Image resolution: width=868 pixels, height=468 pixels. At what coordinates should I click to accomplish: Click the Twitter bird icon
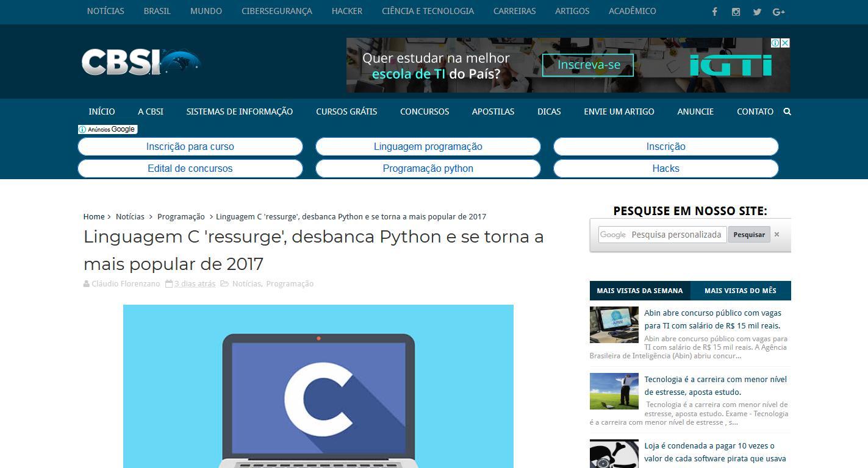click(757, 11)
